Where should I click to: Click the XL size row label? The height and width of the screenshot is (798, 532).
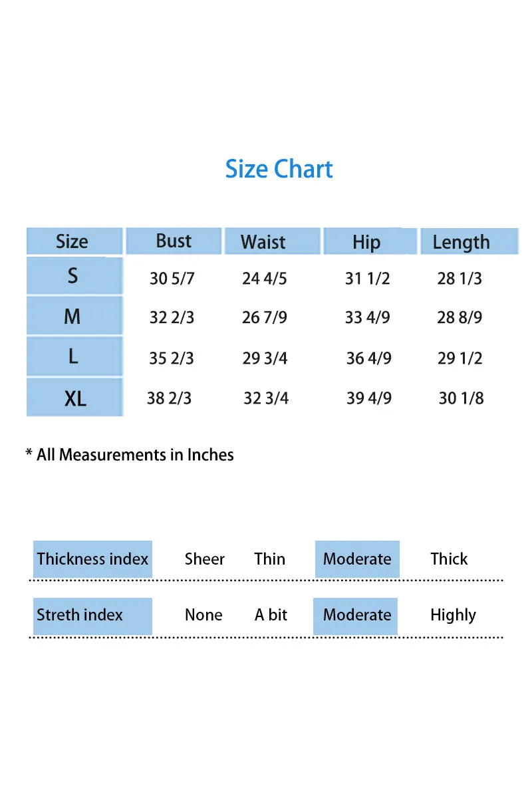pos(74,398)
